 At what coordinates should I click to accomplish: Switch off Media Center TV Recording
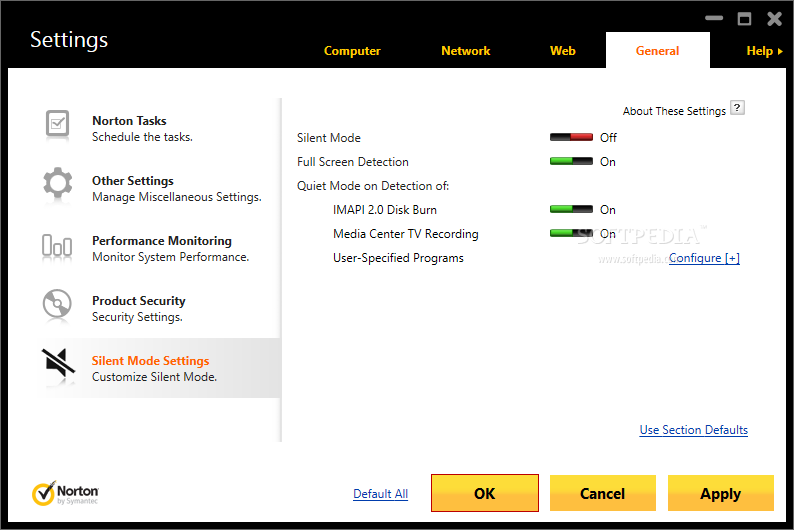pyautogui.click(x=571, y=234)
